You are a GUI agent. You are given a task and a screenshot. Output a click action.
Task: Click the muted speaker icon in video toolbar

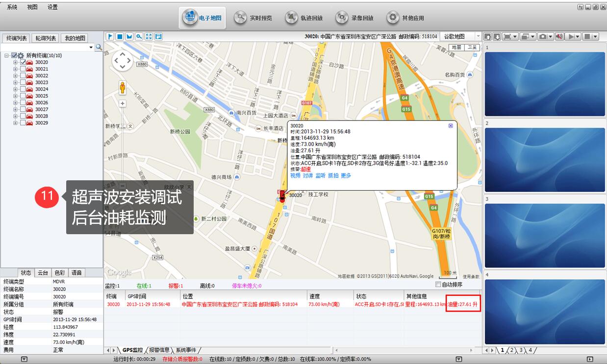click(x=559, y=37)
